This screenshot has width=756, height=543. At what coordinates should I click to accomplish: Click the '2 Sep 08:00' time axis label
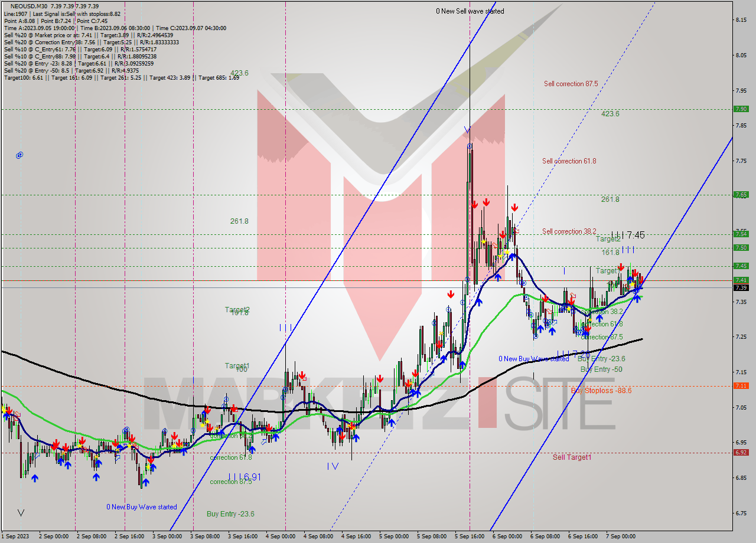[92, 537]
